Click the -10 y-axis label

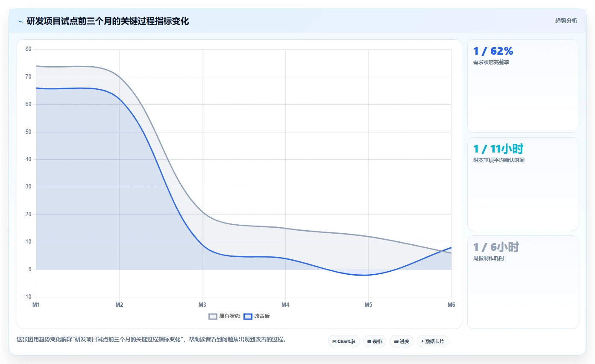pos(27,297)
